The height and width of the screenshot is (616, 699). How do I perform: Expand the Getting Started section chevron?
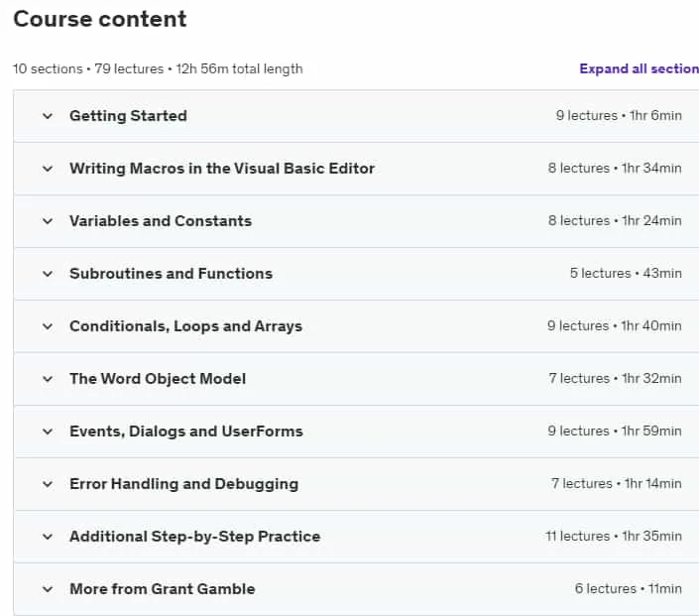pos(48,116)
